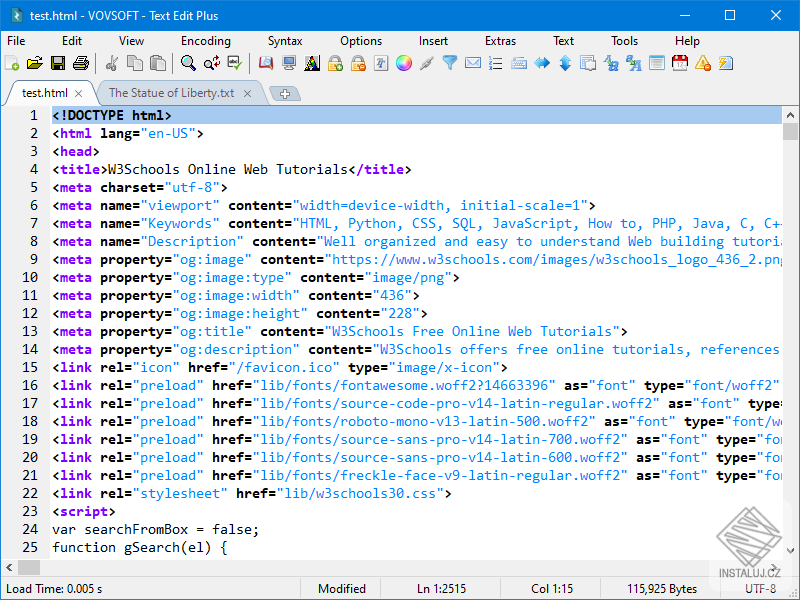Image resolution: width=800 pixels, height=600 pixels.
Task: Open a file using the folder icon
Action: [35, 63]
